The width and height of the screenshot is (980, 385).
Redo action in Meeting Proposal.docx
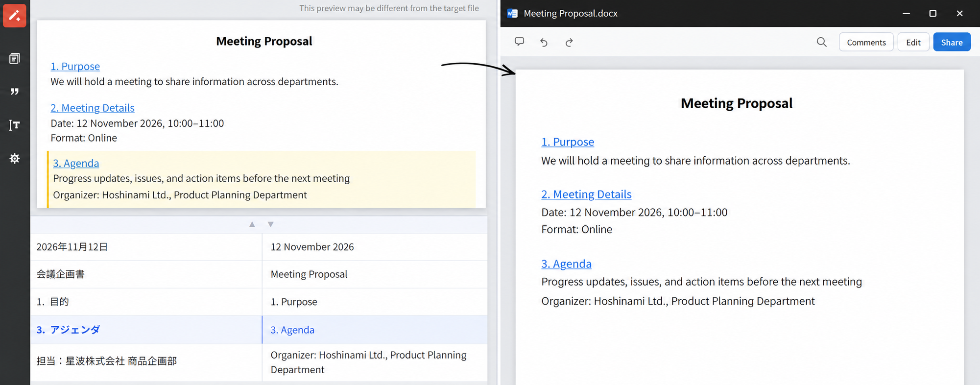click(x=569, y=42)
